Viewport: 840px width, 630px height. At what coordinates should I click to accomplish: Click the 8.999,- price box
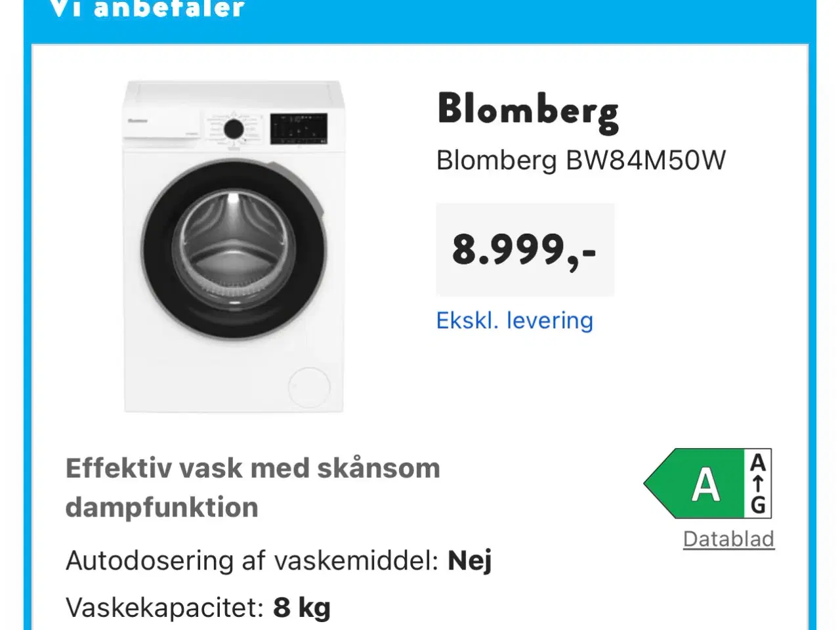[x=524, y=249]
